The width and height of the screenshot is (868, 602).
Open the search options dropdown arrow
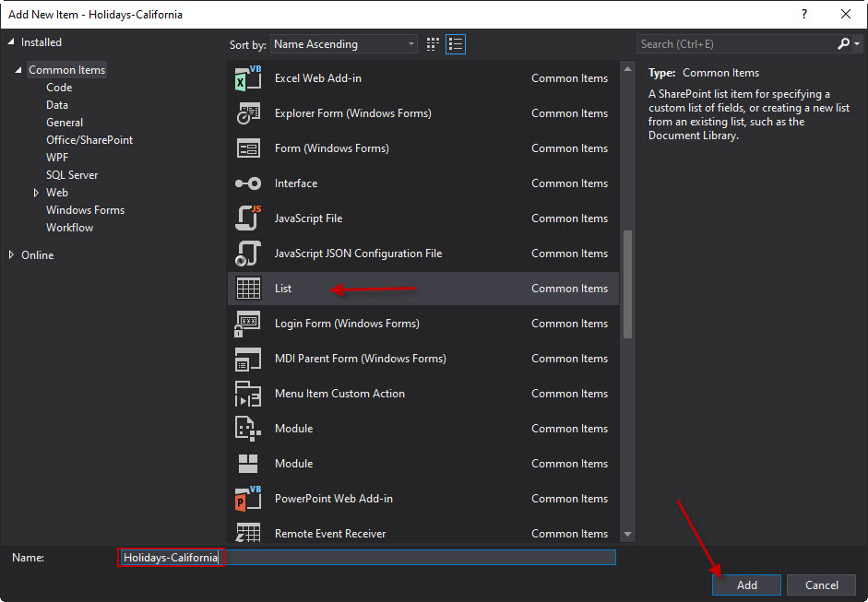pyautogui.click(x=857, y=43)
